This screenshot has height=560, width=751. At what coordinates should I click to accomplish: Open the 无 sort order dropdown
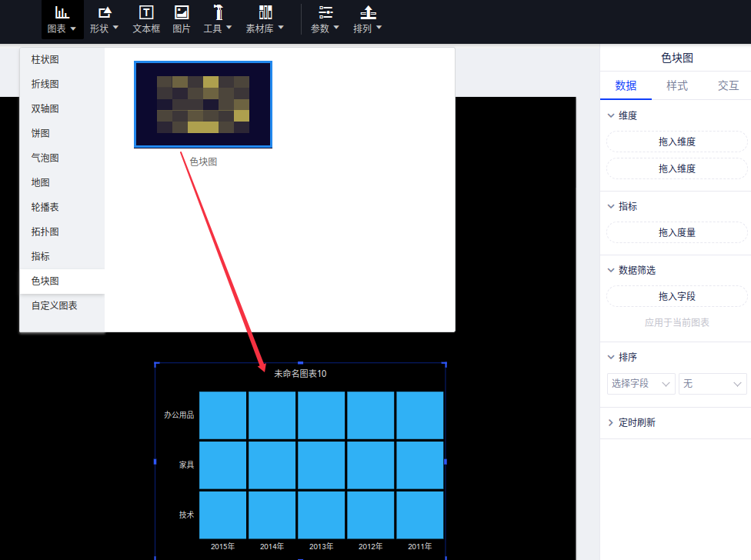click(x=713, y=383)
